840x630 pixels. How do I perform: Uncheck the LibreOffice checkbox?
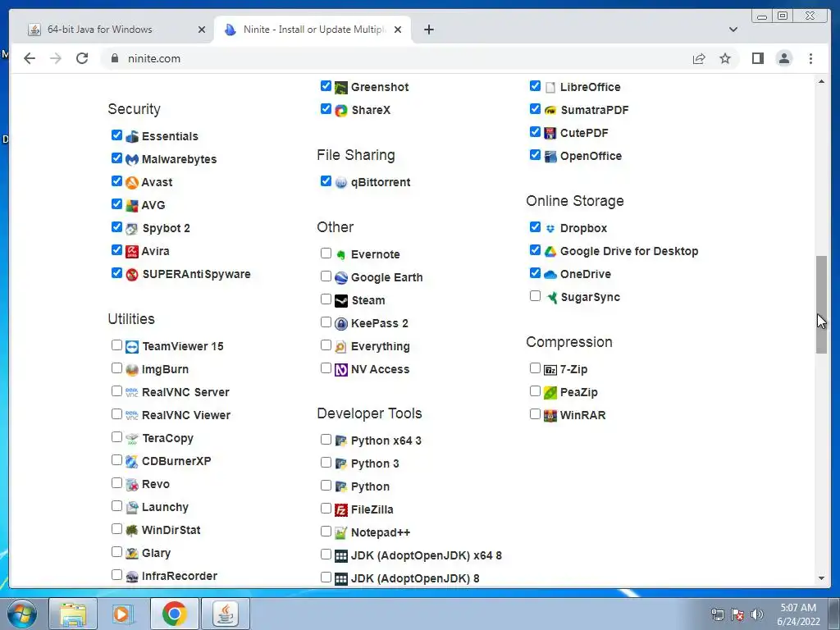pos(535,85)
